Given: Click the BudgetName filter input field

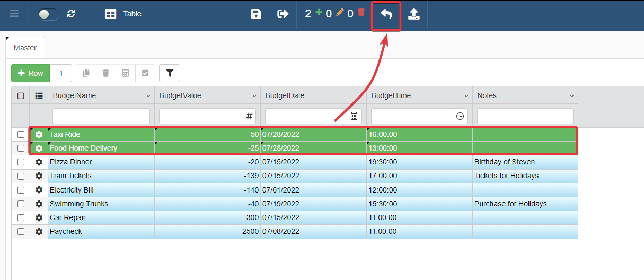Looking at the screenshot, I should (101, 116).
